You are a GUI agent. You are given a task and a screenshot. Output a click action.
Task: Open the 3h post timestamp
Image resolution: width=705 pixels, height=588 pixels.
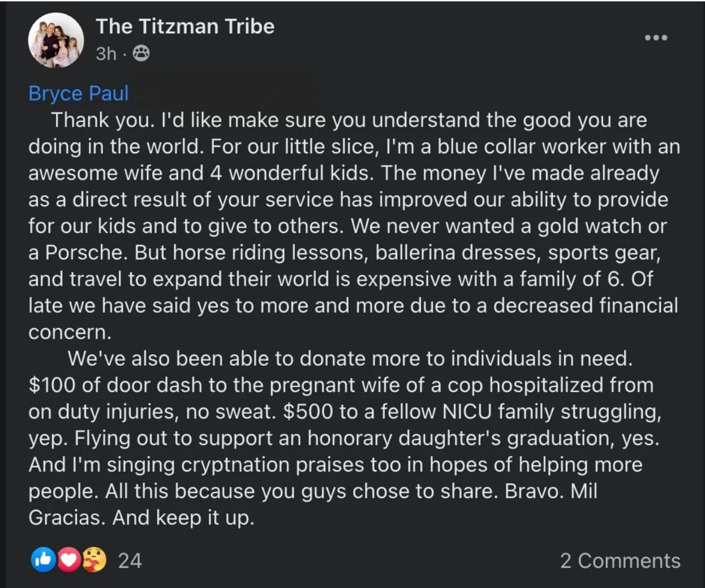[x=106, y=54]
